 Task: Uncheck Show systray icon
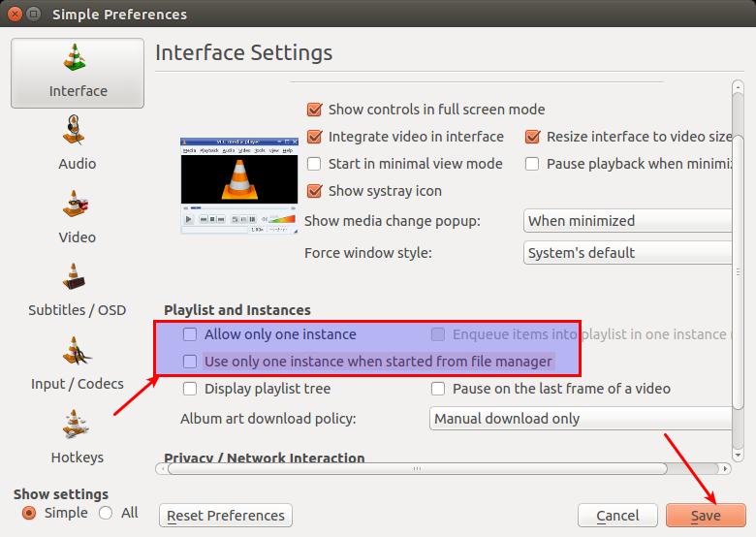tap(314, 191)
